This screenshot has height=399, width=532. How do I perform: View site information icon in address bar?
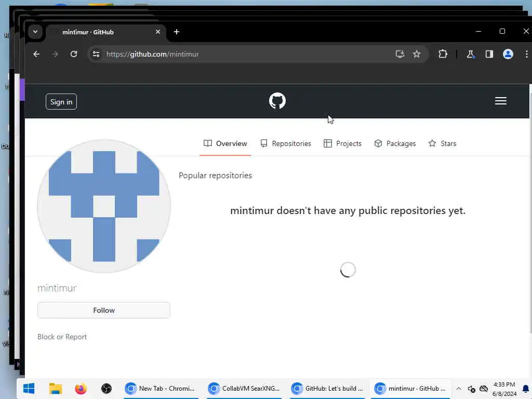click(x=96, y=54)
